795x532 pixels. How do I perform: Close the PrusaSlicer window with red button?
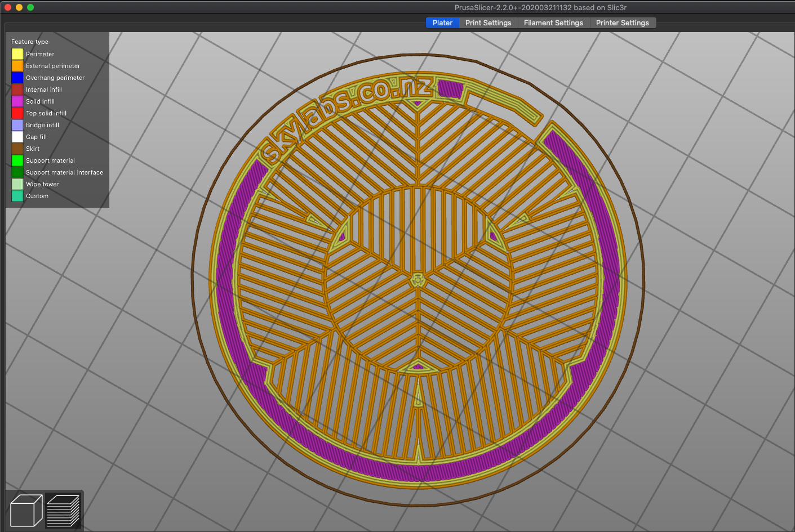pyautogui.click(x=8, y=7)
